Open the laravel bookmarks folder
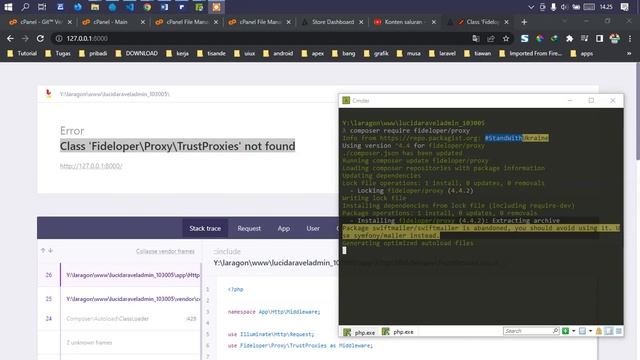Screen dimensions: 640x360 [x=442, y=53]
